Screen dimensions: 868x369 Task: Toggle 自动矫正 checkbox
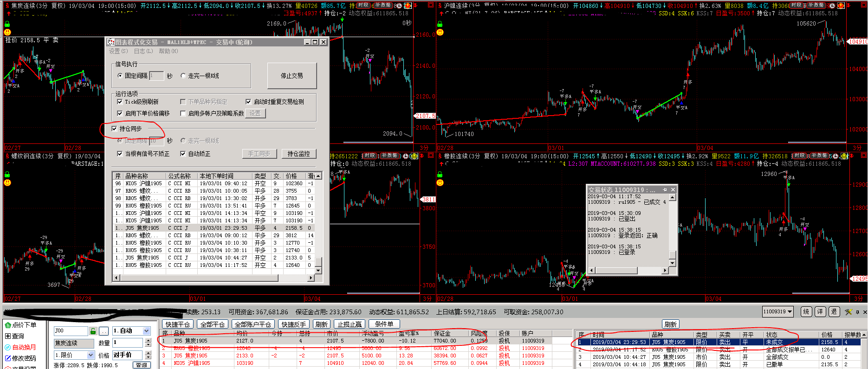183,154
